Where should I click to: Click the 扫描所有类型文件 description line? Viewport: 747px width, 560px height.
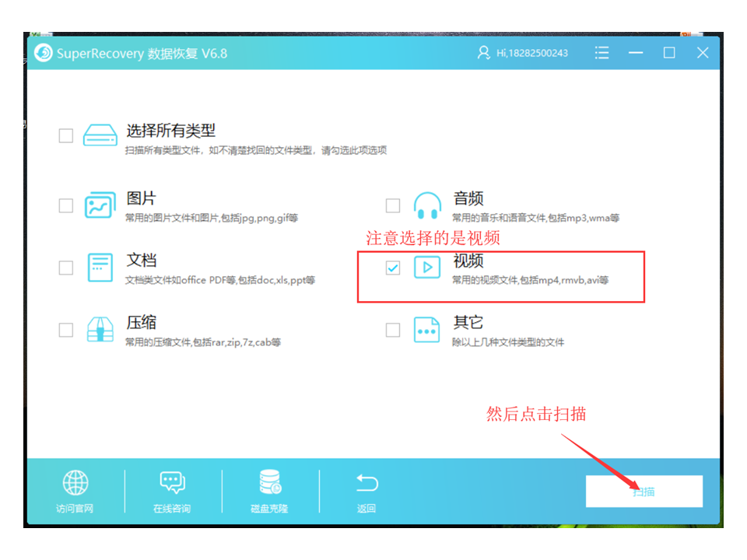tap(256, 150)
